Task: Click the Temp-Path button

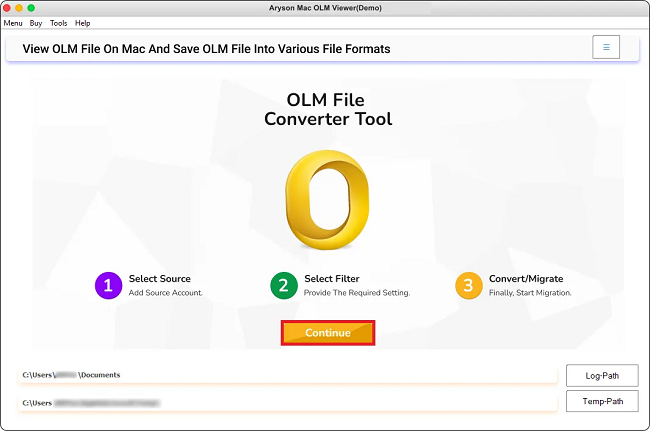Action: point(602,401)
